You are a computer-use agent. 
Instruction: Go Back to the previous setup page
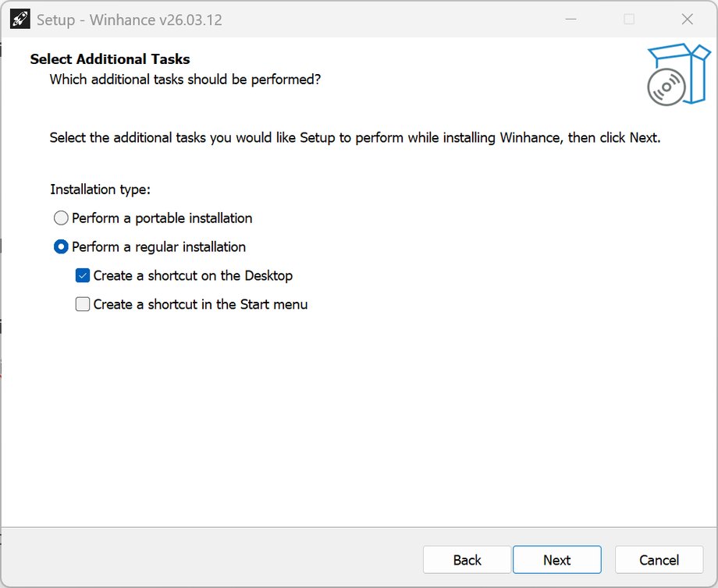(467, 560)
